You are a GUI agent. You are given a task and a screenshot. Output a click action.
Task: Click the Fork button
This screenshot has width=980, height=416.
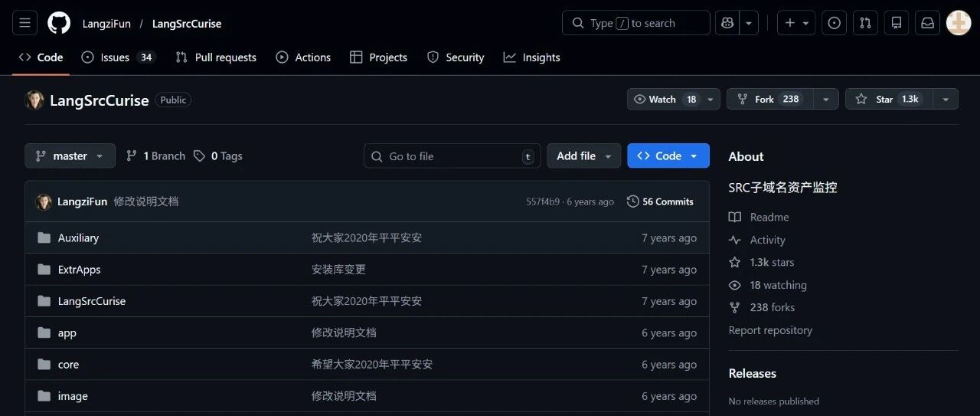pos(769,100)
